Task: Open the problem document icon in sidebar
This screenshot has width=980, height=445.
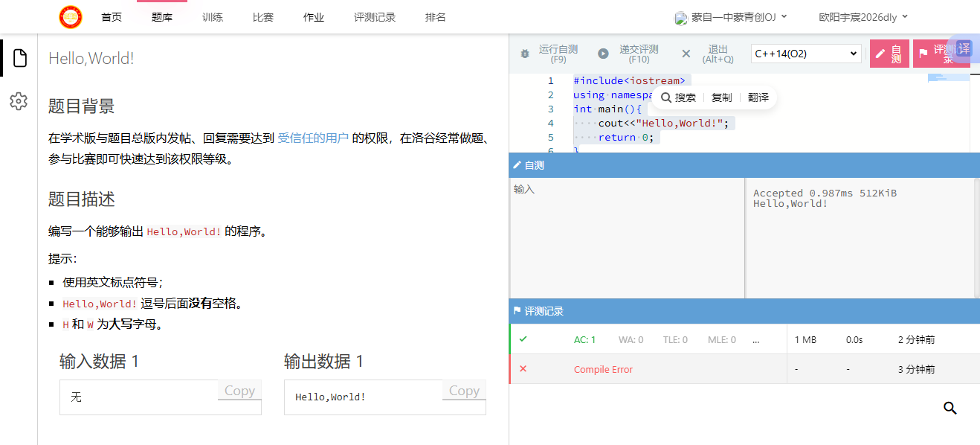Action: tap(19, 58)
